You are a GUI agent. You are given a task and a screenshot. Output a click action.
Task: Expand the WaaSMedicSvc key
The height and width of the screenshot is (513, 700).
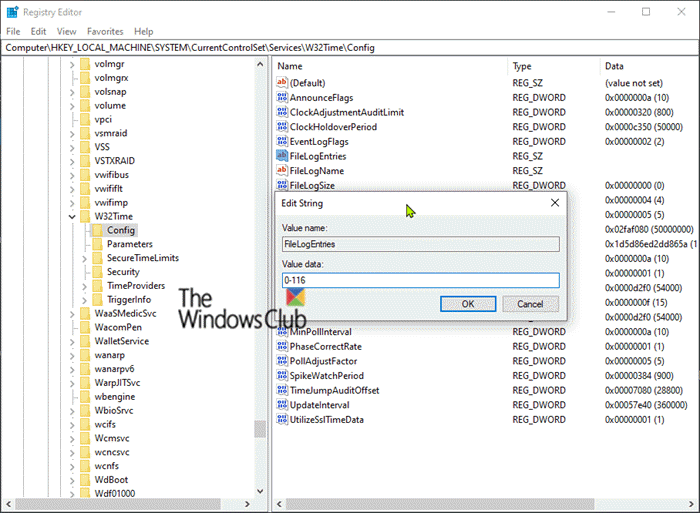(72, 314)
